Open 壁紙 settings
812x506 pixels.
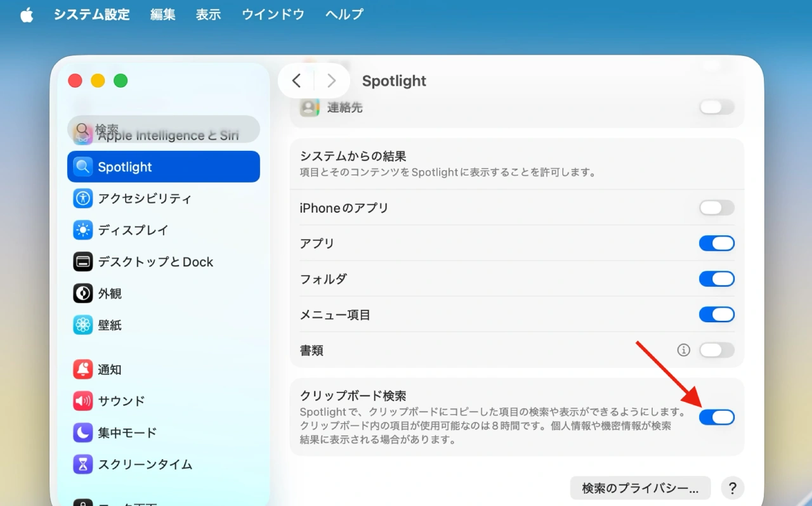(x=111, y=325)
